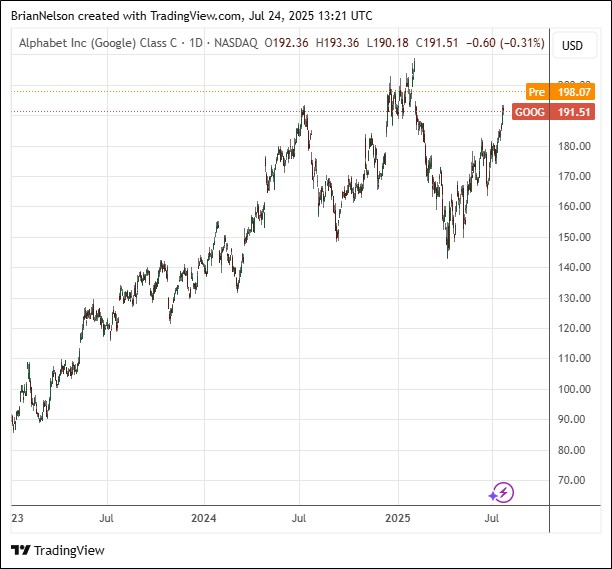612x569 pixels.
Task: Click the 180.00 price axis label
Action: [x=574, y=146]
